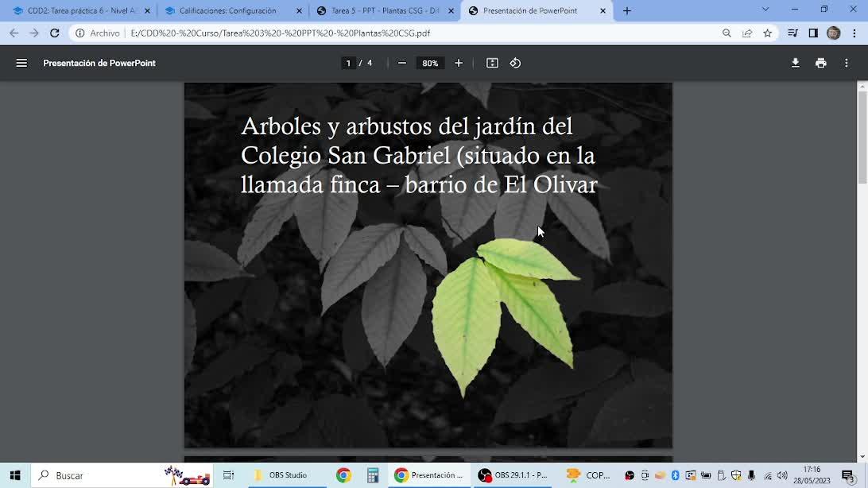The height and width of the screenshot is (488, 868).
Task: Reload the current page
Action: 54,33
